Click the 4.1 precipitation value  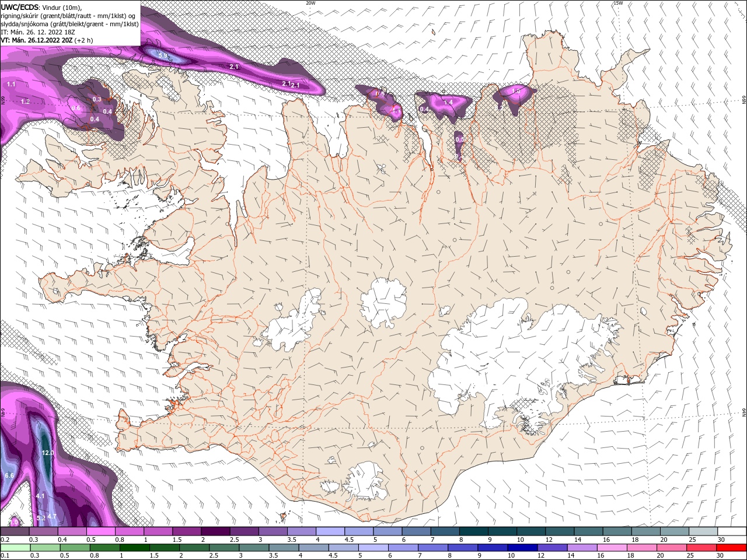[40, 495]
